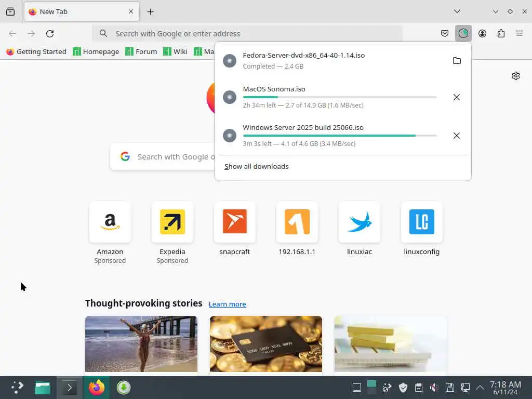The height and width of the screenshot is (399, 532).
Task: Close the New Tab tab
Action: tap(131, 11)
